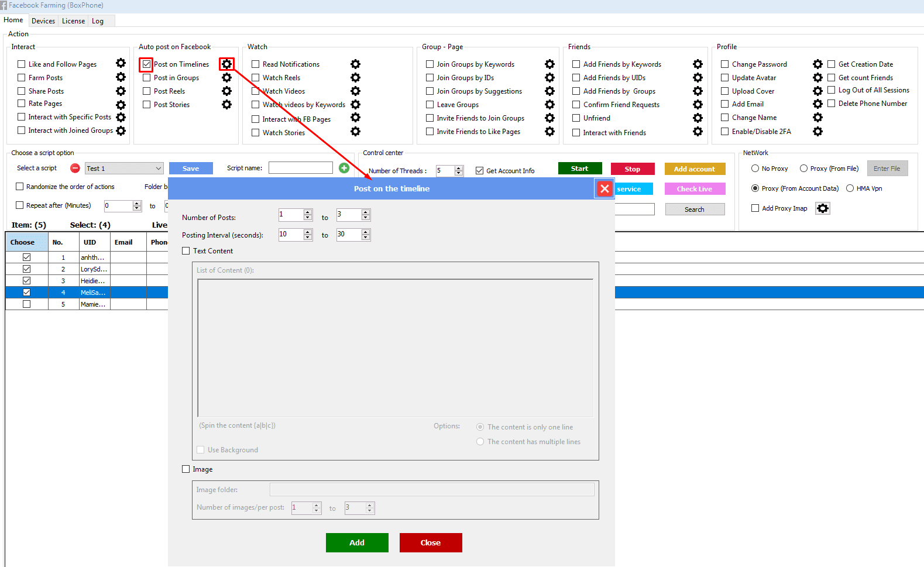Select account row 4 MeliSa

(x=465, y=293)
